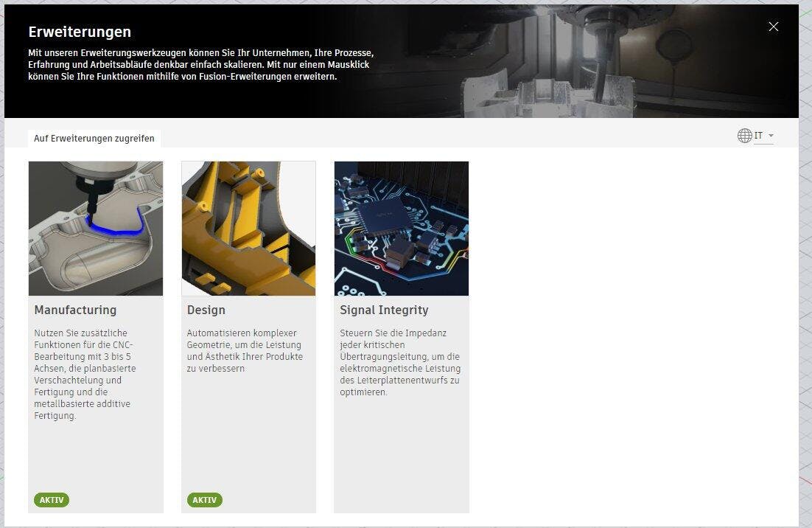Click the header intro paragraph about Erweiterungswerkzeugen
This screenshot has height=528, width=812.
click(201, 65)
